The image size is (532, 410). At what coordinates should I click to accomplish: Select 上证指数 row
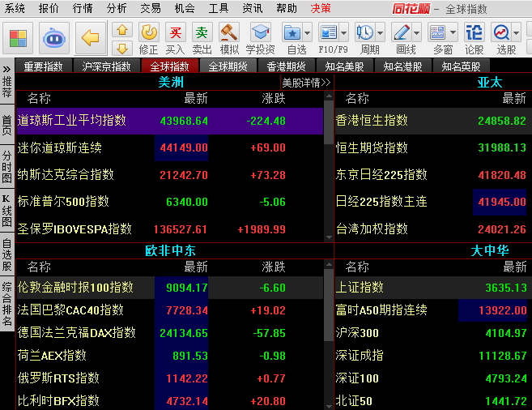click(433, 288)
